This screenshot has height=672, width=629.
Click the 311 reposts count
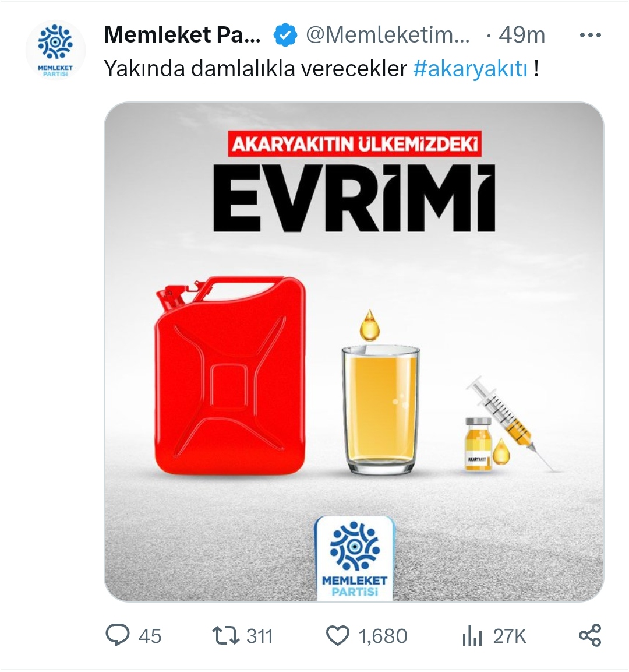[260, 636]
